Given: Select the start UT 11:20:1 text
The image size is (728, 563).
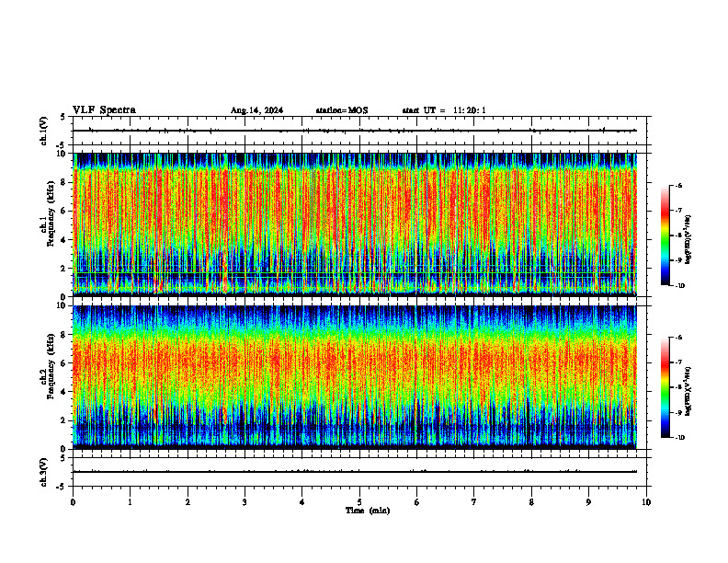Looking at the screenshot, I should pyautogui.click(x=444, y=110).
